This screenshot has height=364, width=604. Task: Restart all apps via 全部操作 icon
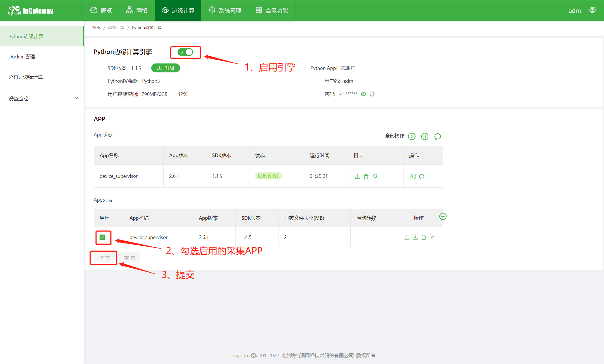pyautogui.click(x=437, y=136)
